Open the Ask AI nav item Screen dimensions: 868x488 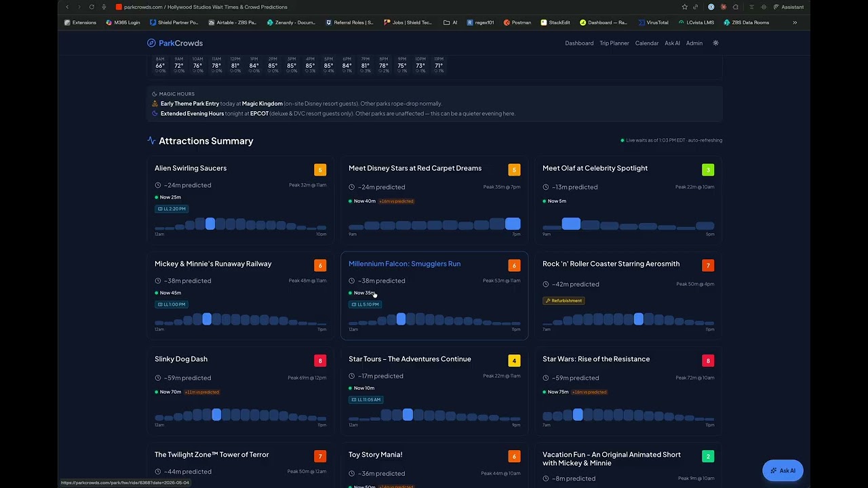[x=672, y=43]
